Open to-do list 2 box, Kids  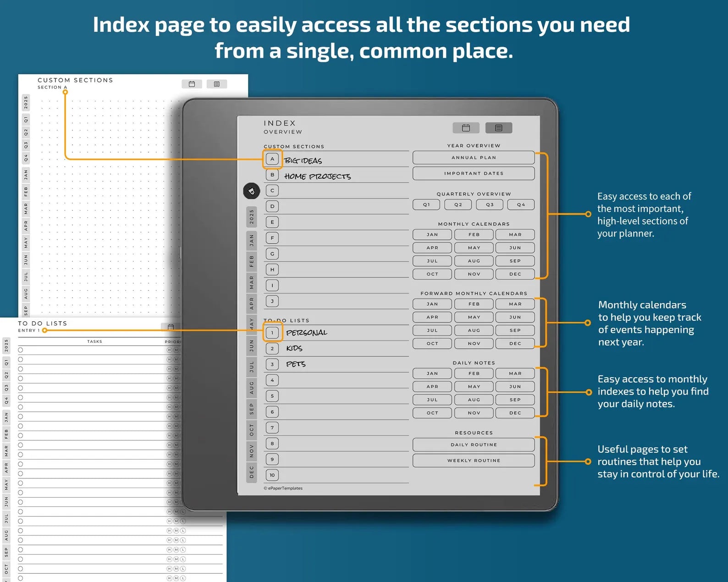pyautogui.click(x=272, y=349)
